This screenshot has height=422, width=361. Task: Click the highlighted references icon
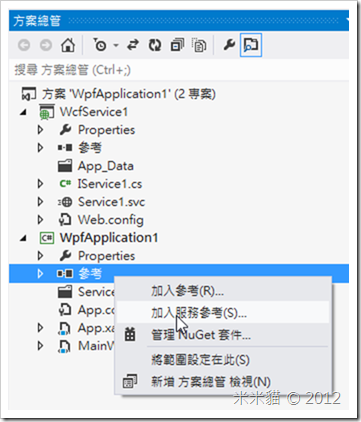(65, 274)
